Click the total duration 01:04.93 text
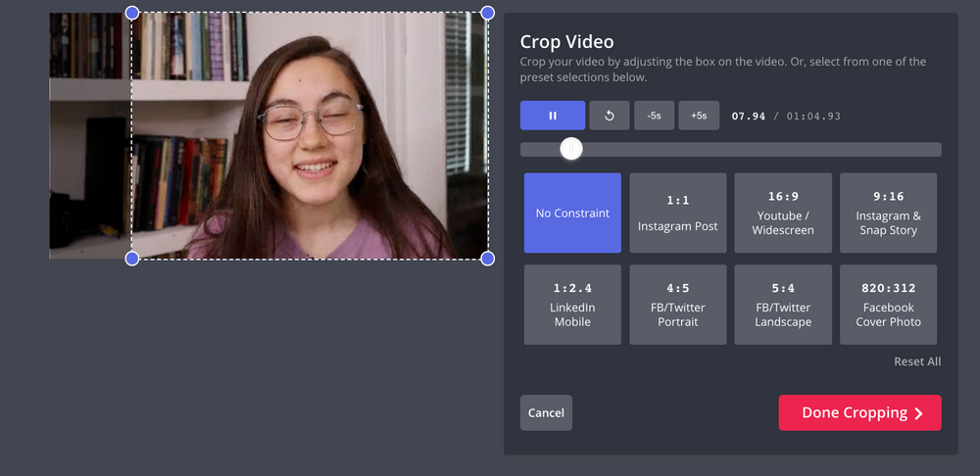980x476 pixels. pos(813,117)
